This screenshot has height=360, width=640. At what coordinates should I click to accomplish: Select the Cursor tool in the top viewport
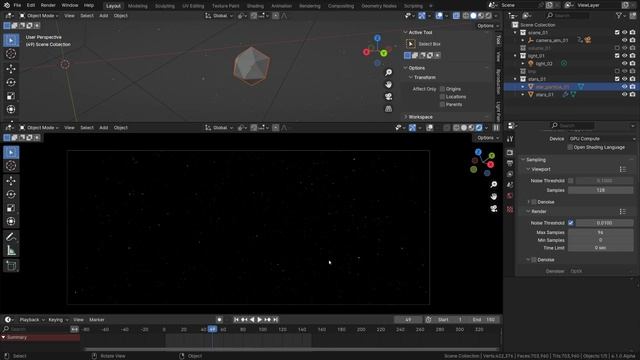pos(11,54)
